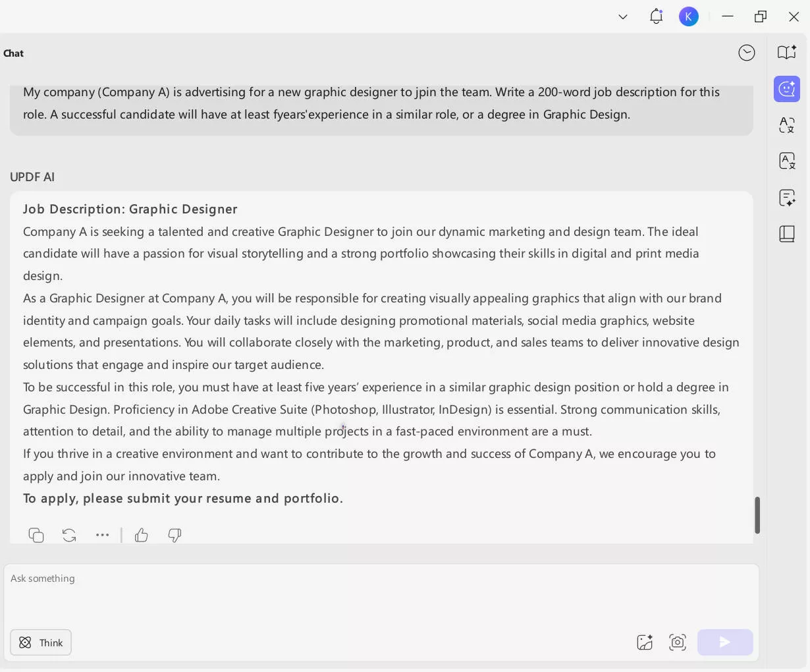Open the text recognition sidebar icon
The image size is (810, 672).
(x=787, y=161)
